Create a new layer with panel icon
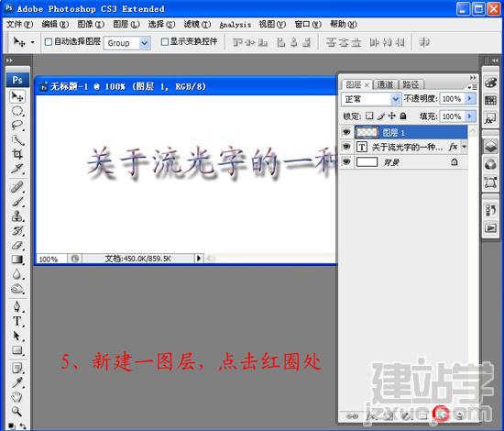The image size is (504, 431). 442,415
